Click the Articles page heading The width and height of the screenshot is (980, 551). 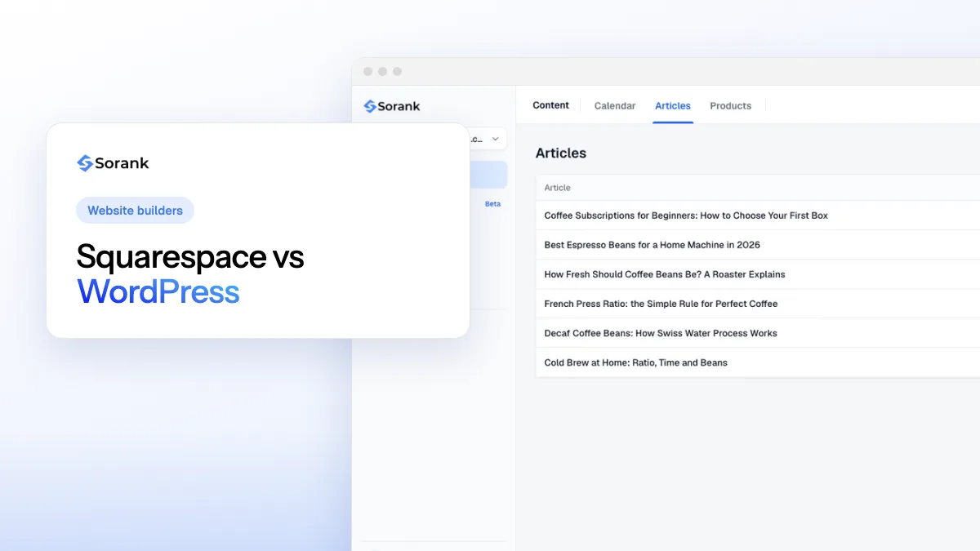561,153
